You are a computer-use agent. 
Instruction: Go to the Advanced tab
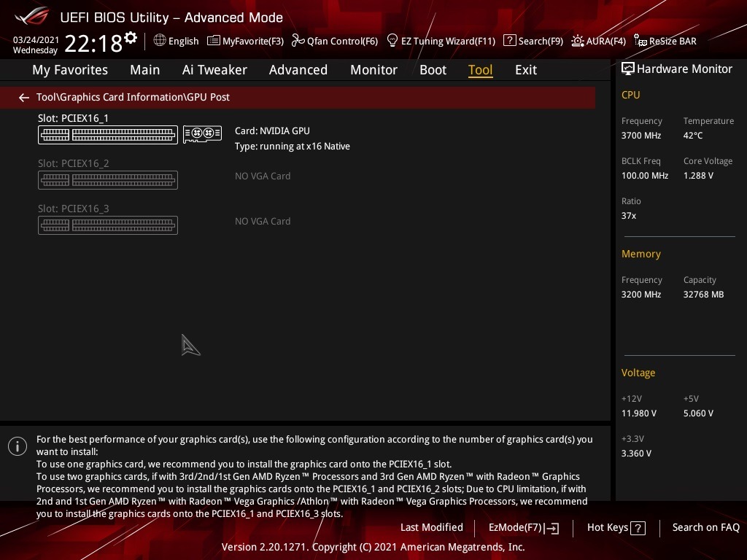[298, 70]
